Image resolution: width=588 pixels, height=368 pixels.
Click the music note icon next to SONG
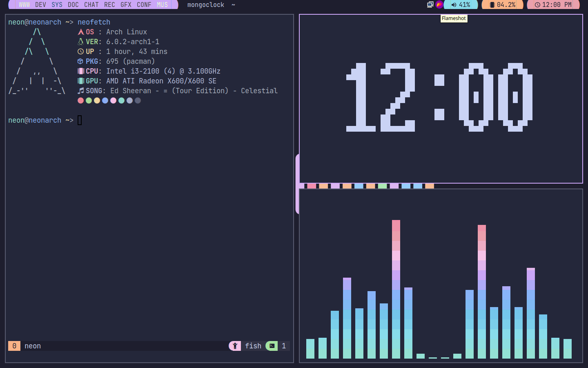point(81,90)
